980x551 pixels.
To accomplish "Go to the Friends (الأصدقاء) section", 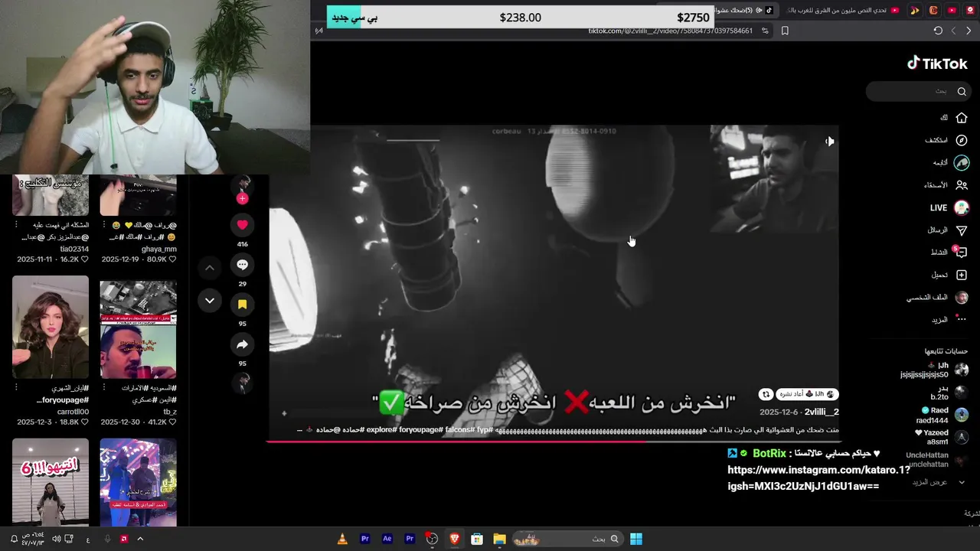I will [x=947, y=185].
